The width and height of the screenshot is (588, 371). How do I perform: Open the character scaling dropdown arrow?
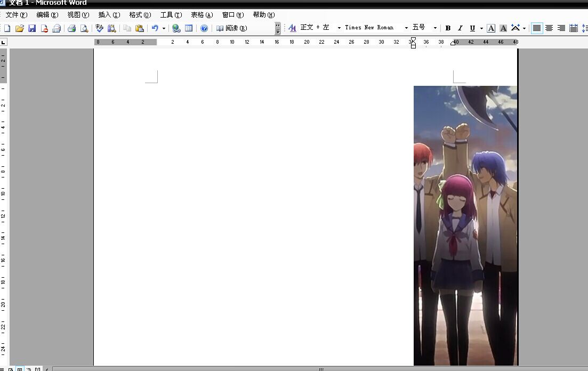point(524,28)
